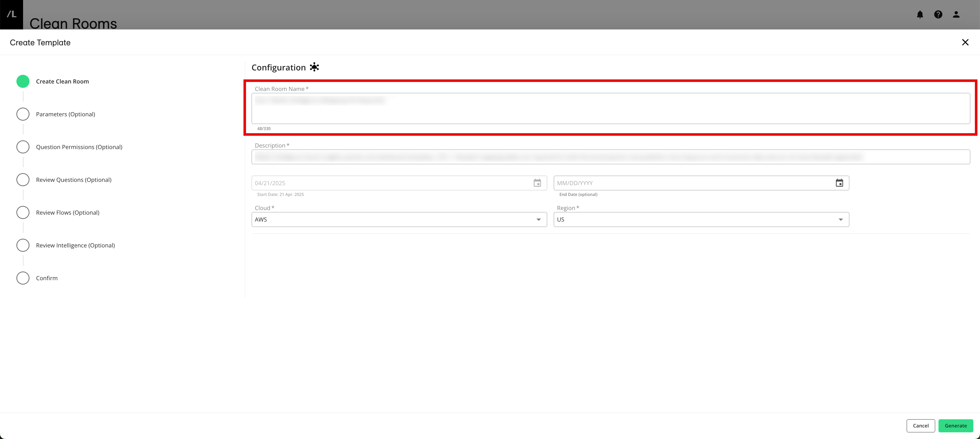Viewport: 980px width, 439px height.
Task: Click the Generate button
Action: coord(956,426)
